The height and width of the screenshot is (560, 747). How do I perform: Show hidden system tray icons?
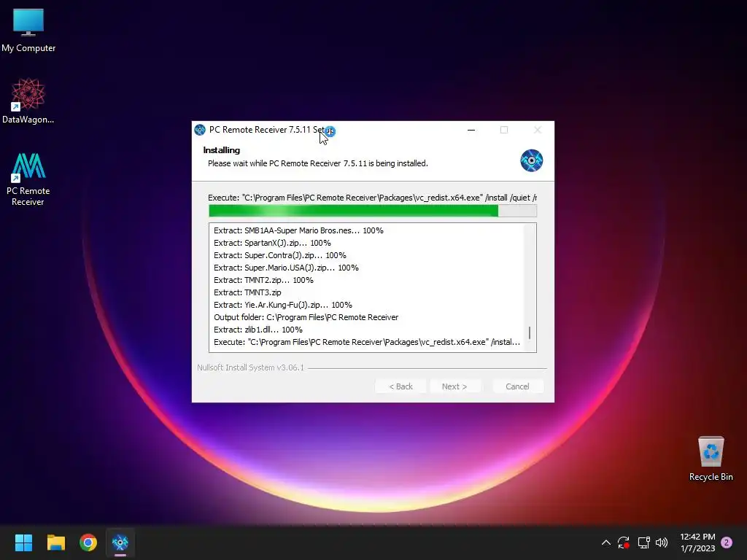click(606, 542)
